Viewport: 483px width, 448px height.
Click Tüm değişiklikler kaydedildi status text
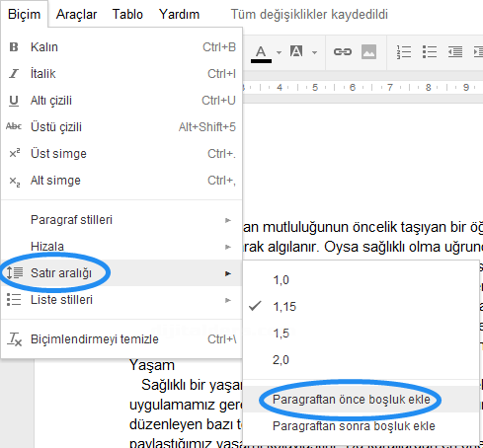[309, 14]
